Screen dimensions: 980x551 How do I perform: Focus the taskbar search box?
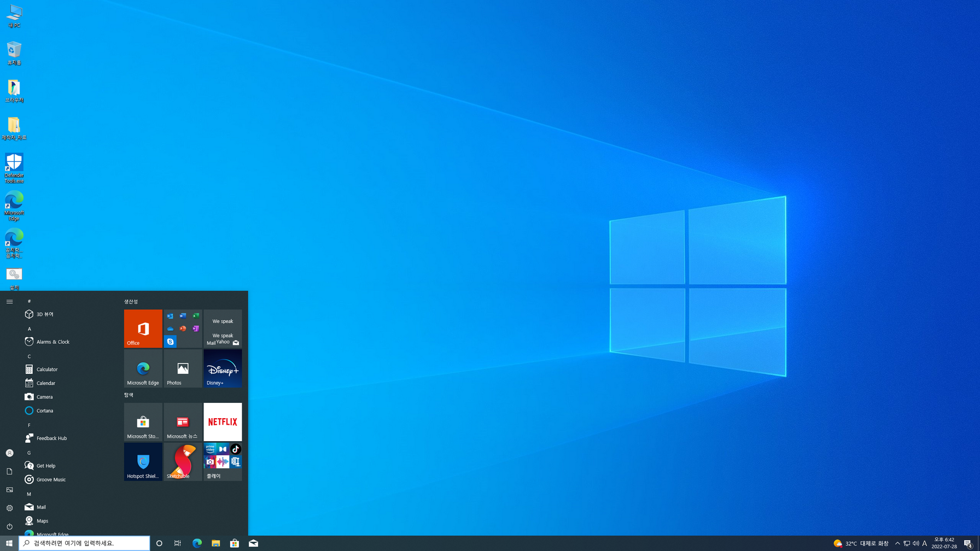point(84,543)
